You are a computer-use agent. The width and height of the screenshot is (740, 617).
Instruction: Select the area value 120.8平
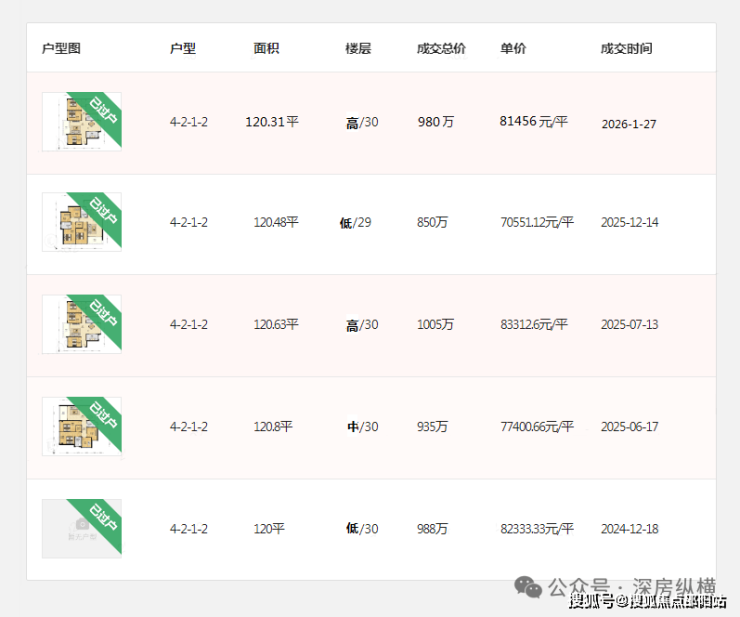273,427
